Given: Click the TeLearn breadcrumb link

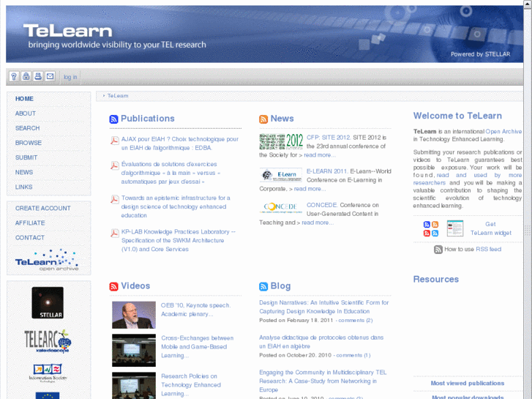Looking at the screenshot, I should coord(118,96).
